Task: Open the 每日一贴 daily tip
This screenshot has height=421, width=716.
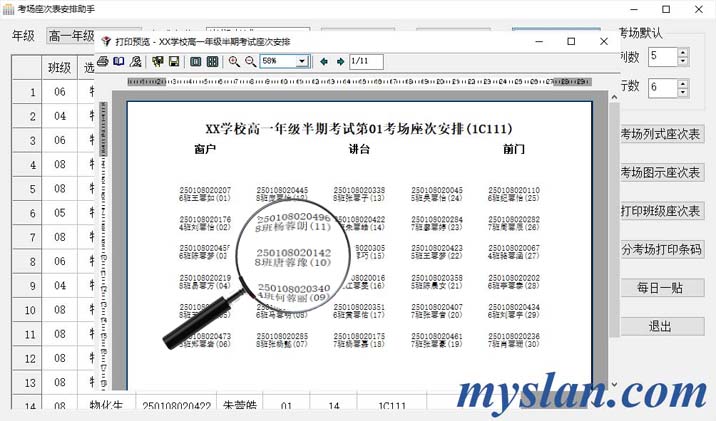Action: coord(660,288)
